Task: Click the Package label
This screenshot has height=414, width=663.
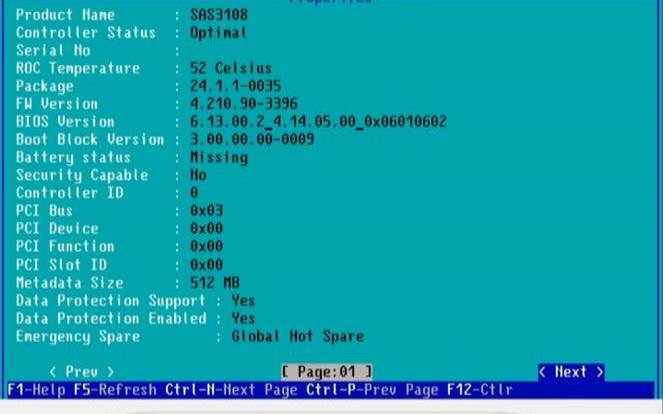Action: pyautogui.click(x=45, y=86)
